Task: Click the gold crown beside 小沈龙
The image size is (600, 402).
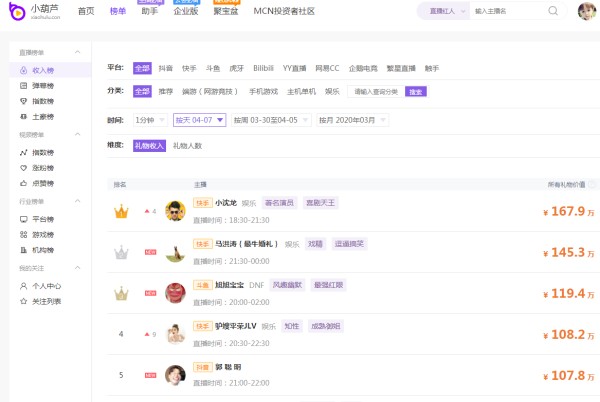Action: click(x=121, y=211)
